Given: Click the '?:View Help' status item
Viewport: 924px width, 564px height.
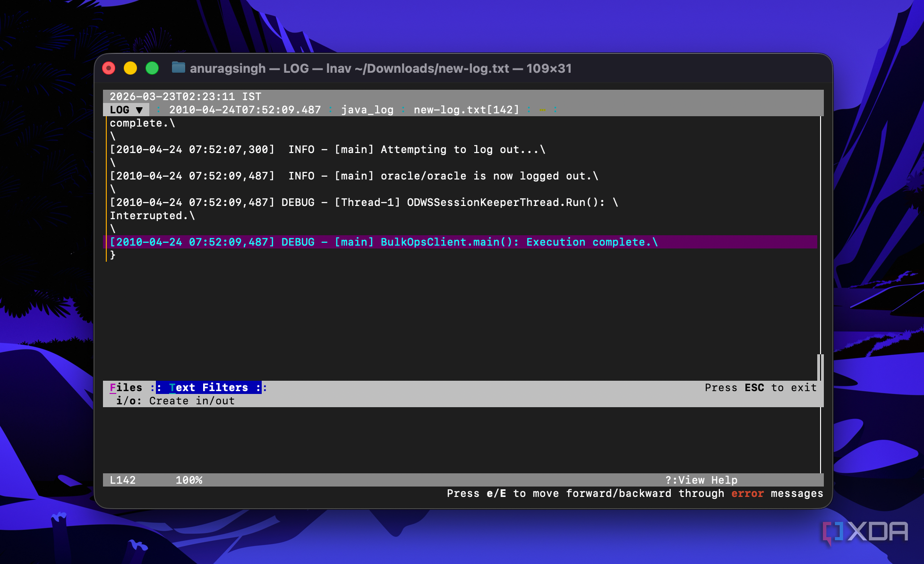Looking at the screenshot, I should point(701,480).
